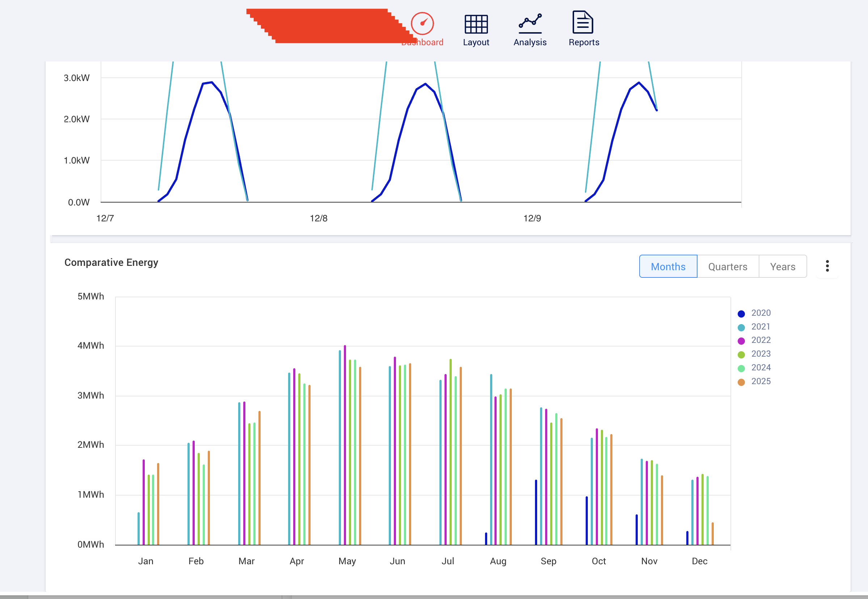Click the 2025 legend label

(x=760, y=381)
